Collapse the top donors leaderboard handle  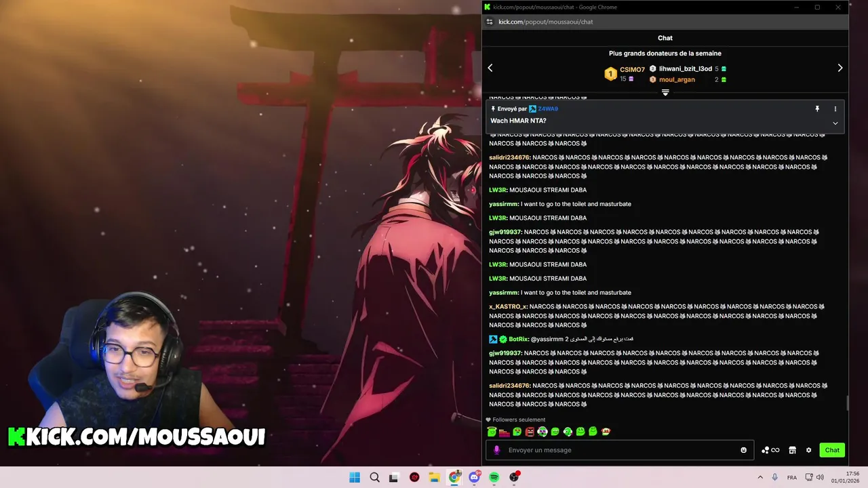pyautogui.click(x=665, y=92)
